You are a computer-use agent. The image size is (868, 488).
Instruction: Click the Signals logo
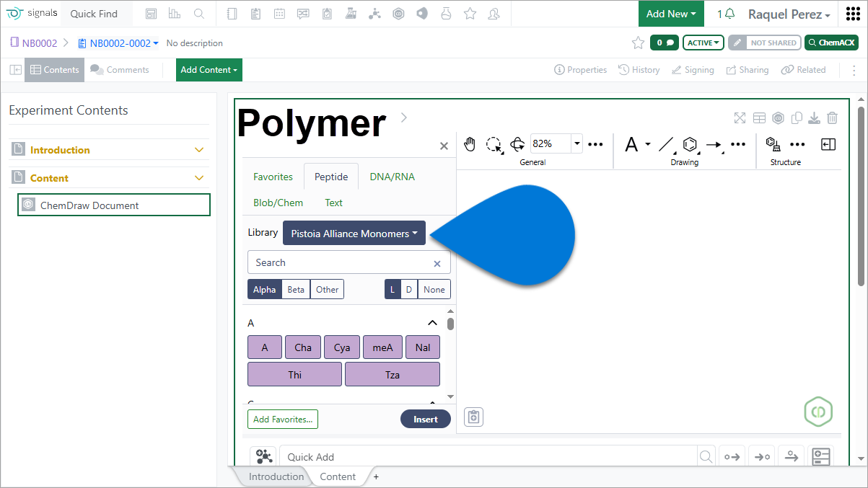30,14
